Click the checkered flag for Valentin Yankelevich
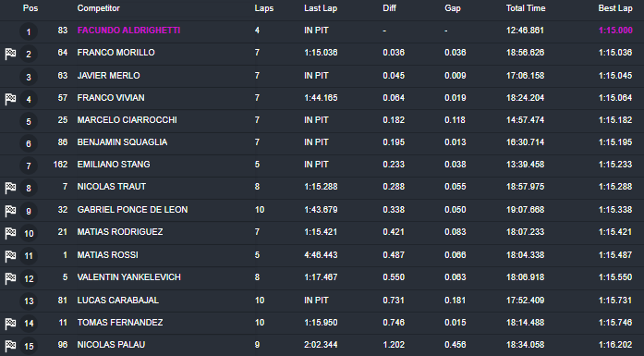 pyautogui.click(x=10, y=278)
